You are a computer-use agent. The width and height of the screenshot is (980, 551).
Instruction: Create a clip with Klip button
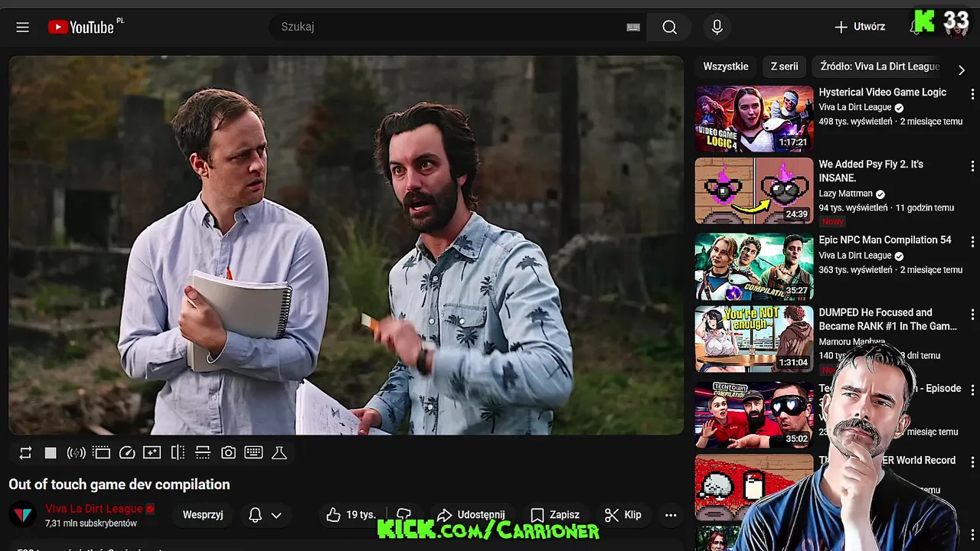(x=622, y=515)
